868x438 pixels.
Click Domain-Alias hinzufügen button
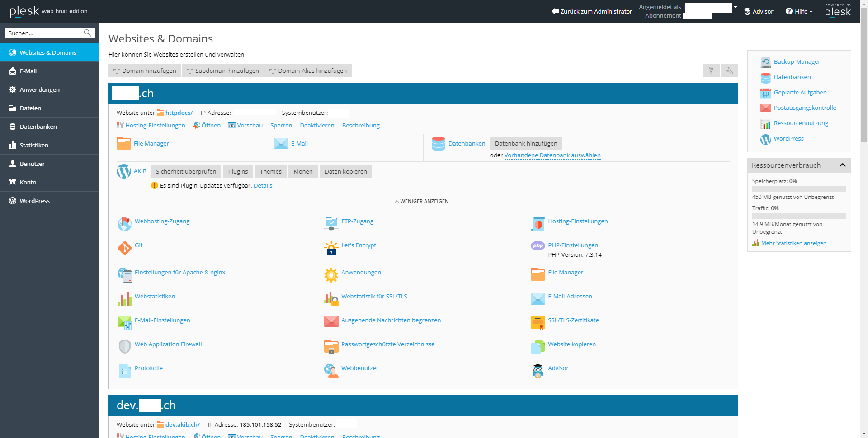tap(308, 71)
